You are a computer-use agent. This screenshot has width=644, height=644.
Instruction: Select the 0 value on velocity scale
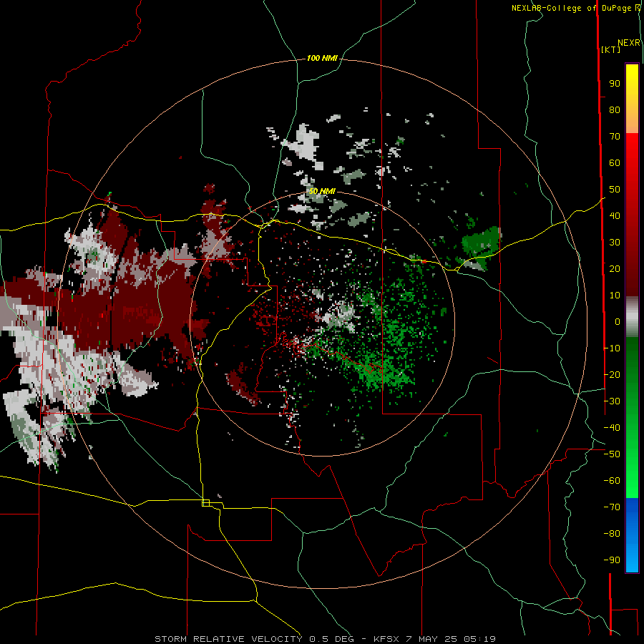[618, 322]
